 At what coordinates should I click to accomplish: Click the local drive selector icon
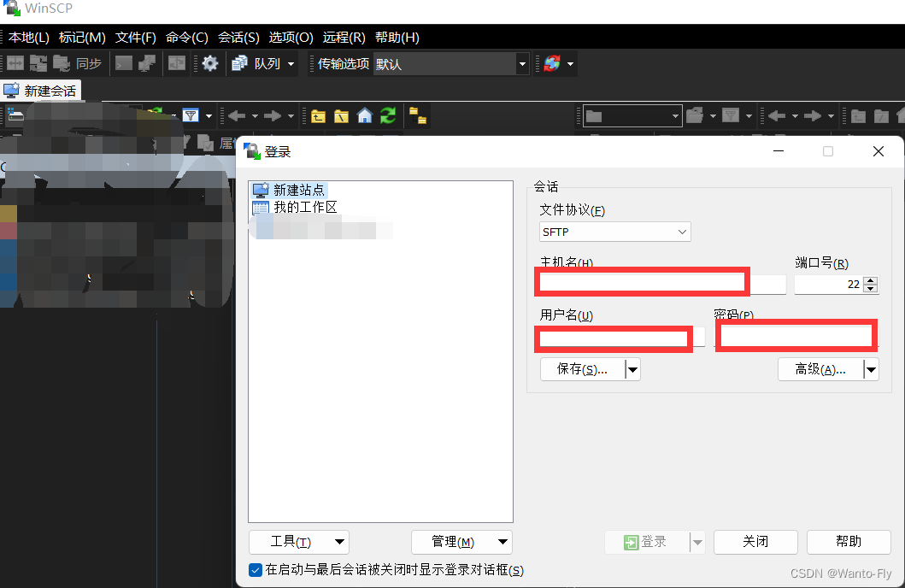point(15,116)
